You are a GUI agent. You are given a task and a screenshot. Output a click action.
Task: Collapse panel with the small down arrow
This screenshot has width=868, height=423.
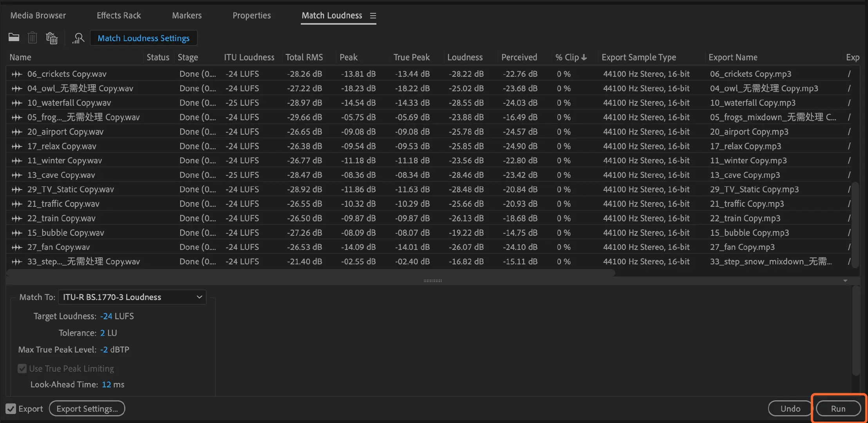click(845, 281)
